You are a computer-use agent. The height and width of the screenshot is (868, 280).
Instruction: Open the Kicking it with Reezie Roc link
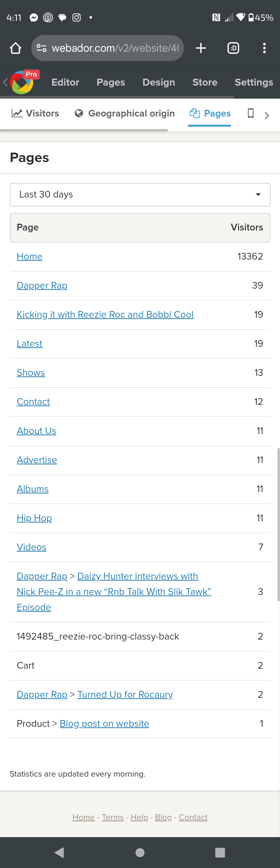[x=105, y=314]
